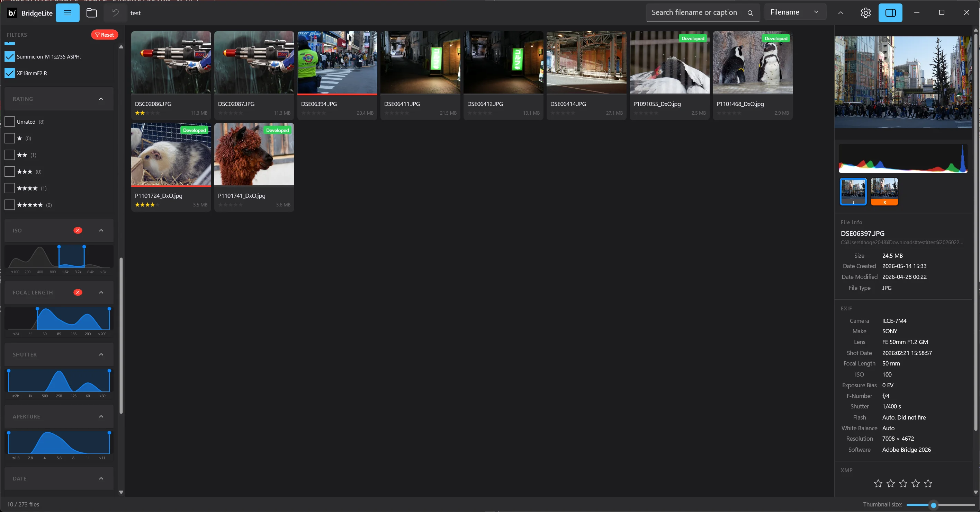Check the Unrated rating filter
The width and height of the screenshot is (980, 512).
[x=9, y=122]
